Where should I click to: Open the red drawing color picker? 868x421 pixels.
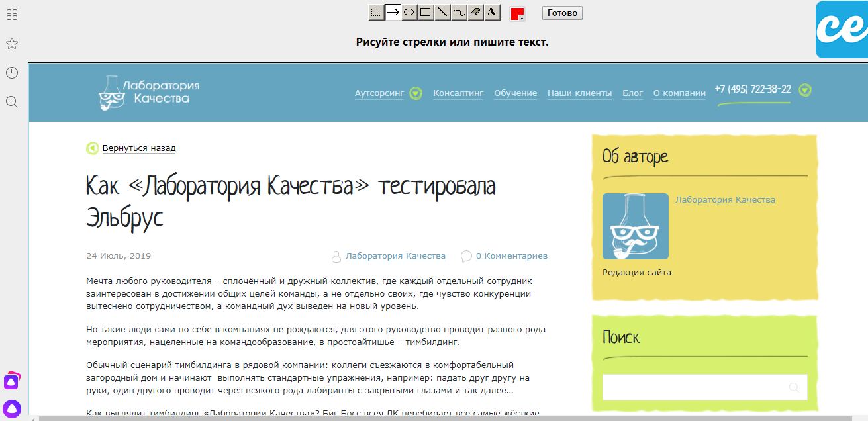click(517, 14)
